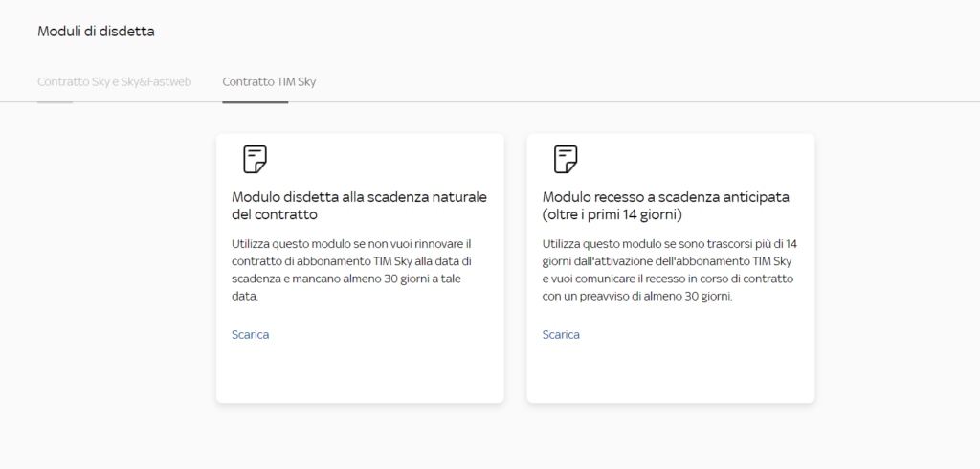Click the '(oltre i primi 14 giorni)' subtitle text
Image resolution: width=980 pixels, height=469 pixels.
[x=611, y=214]
